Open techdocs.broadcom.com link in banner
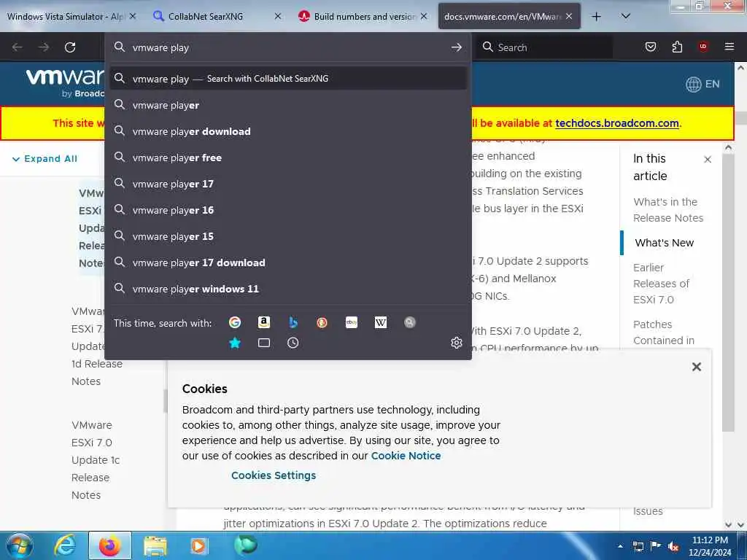 (x=617, y=122)
